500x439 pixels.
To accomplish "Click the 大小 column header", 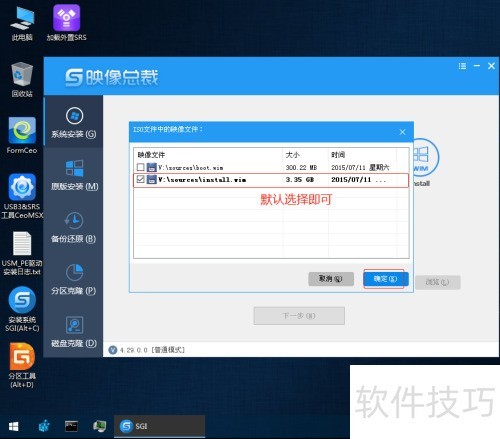I will (x=293, y=155).
